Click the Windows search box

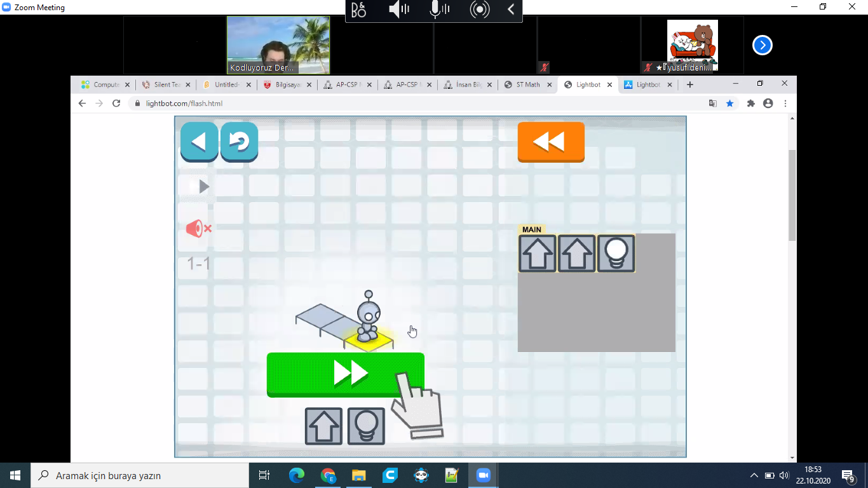coord(140,475)
